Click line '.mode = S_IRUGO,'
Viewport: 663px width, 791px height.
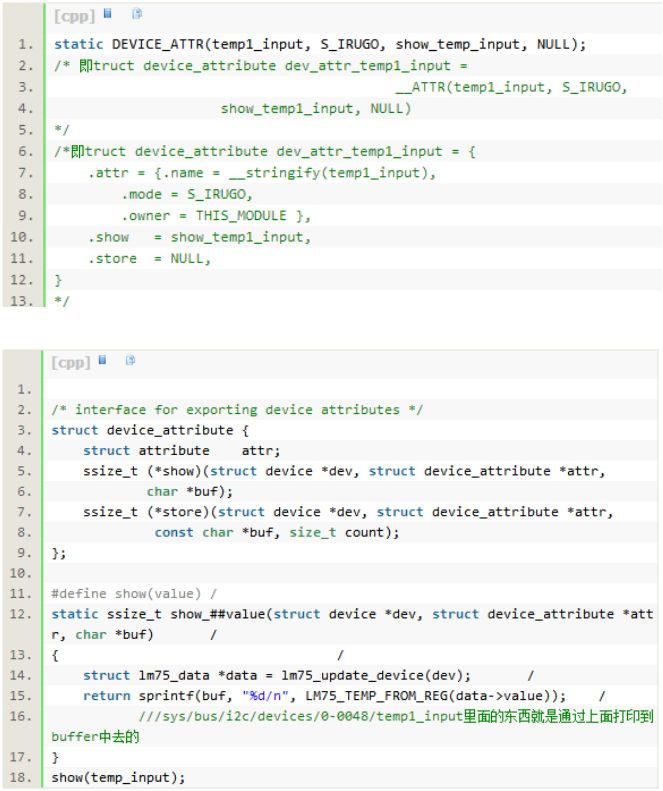(x=187, y=194)
